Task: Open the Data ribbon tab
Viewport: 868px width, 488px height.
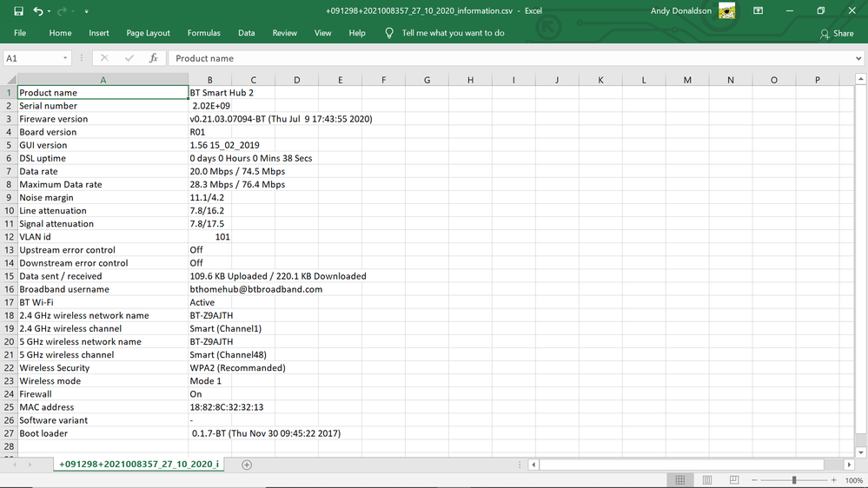Action: coord(247,33)
